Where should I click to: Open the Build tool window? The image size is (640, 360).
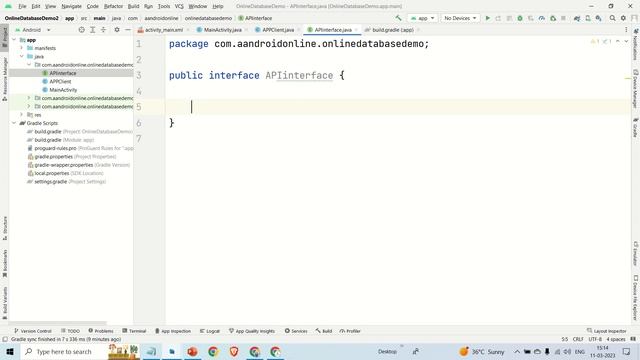323,331
